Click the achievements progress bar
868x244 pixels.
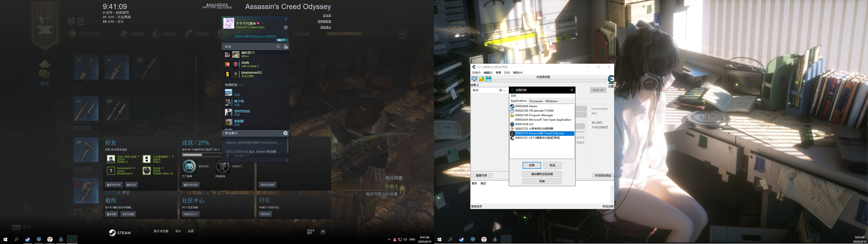201,155
